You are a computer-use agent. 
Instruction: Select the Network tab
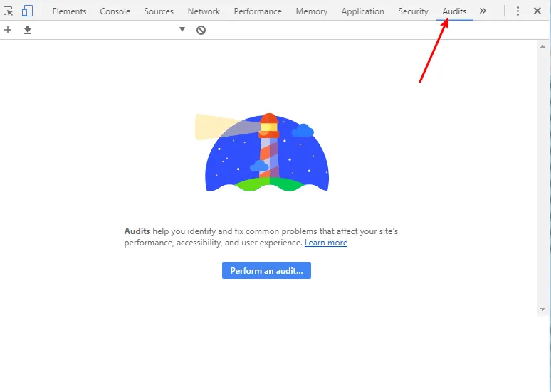(204, 11)
